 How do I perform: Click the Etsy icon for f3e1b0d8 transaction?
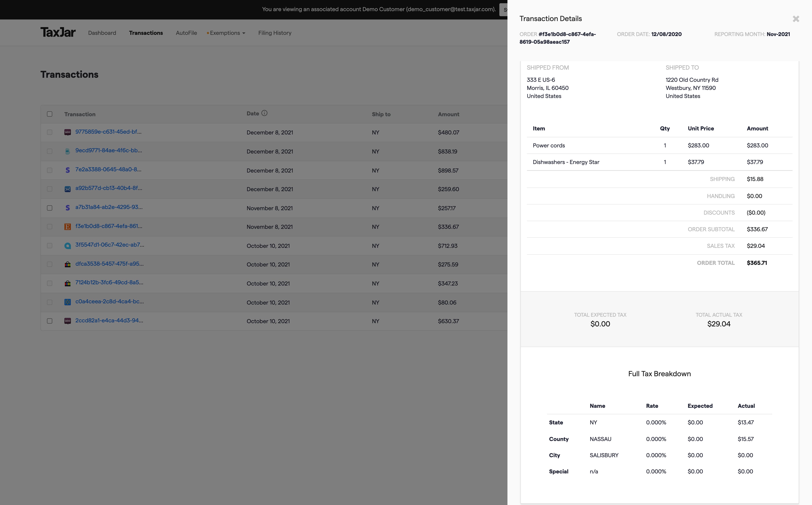(67, 227)
